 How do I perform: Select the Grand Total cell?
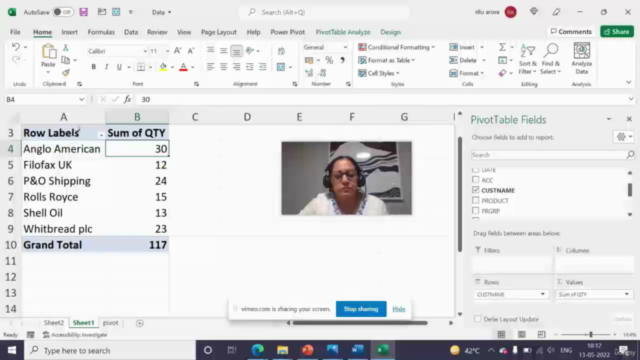pos(63,245)
